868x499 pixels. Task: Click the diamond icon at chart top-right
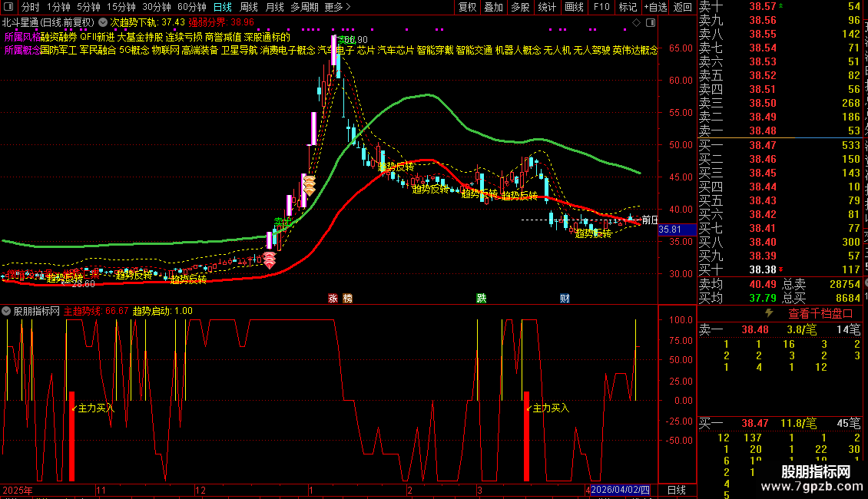(637, 23)
